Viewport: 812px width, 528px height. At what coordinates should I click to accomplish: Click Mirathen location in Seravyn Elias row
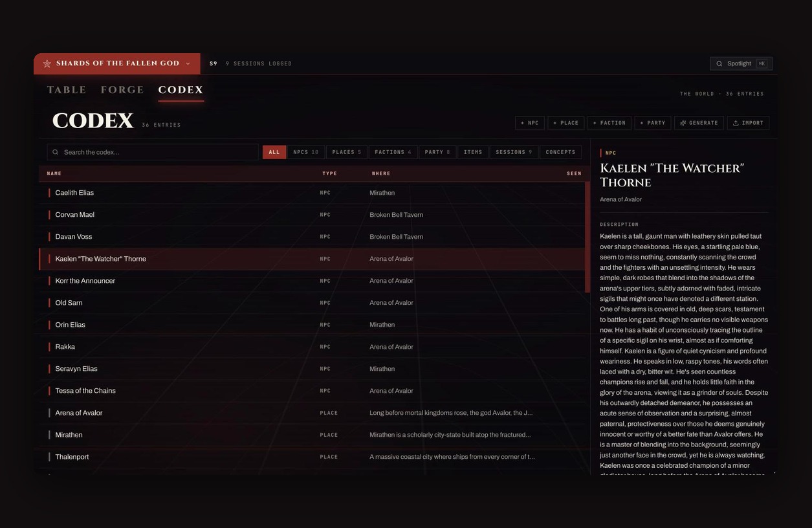click(382, 369)
